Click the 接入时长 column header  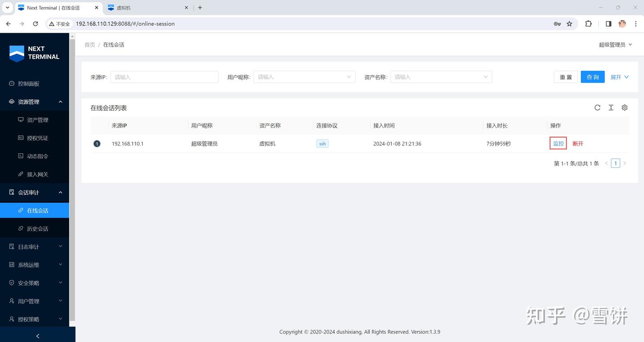(x=497, y=126)
